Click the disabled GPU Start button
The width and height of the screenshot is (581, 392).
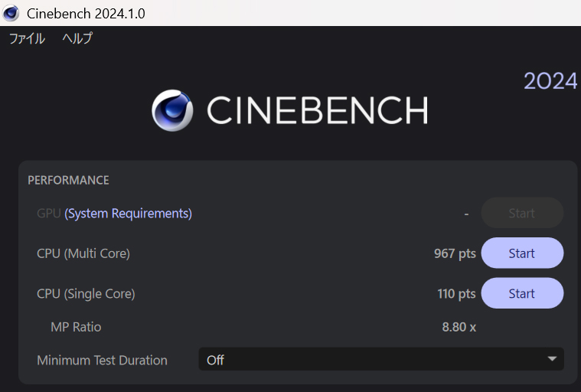pyautogui.click(x=522, y=213)
